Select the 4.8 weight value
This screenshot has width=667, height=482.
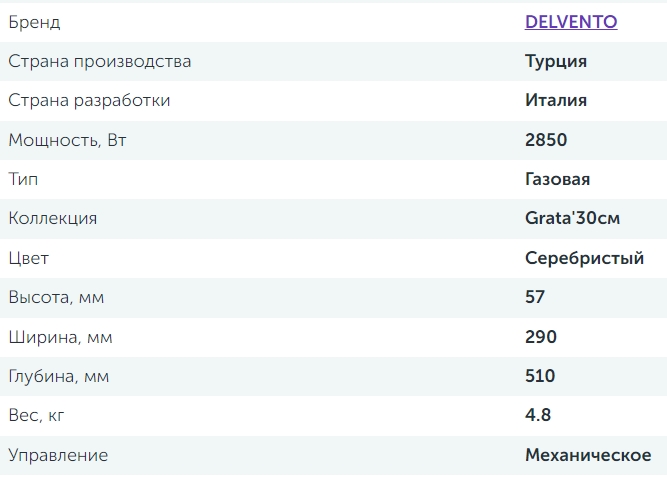tap(538, 415)
